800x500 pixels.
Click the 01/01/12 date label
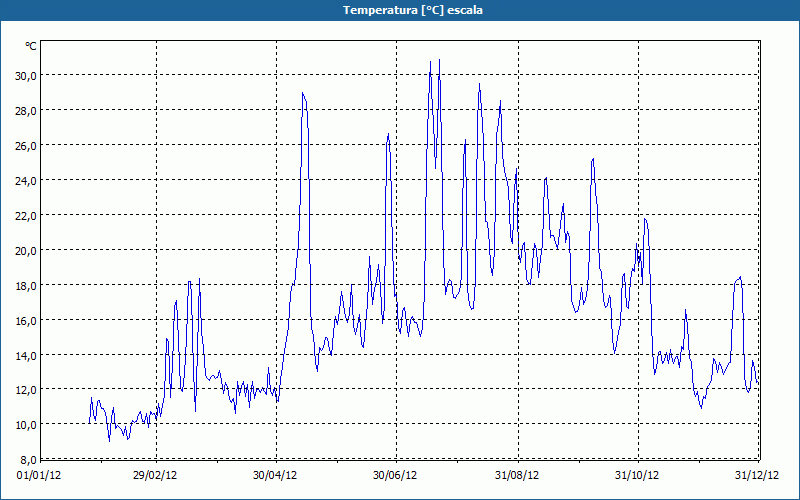(x=39, y=476)
